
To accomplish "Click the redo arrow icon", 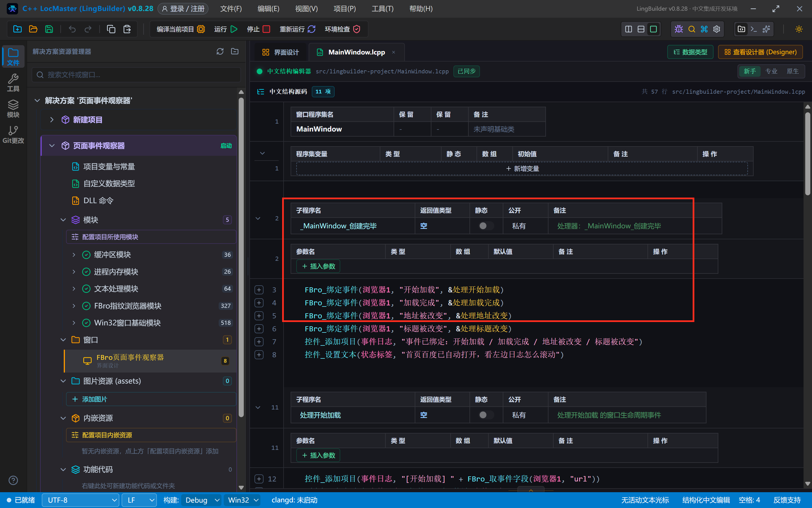I will (x=88, y=29).
